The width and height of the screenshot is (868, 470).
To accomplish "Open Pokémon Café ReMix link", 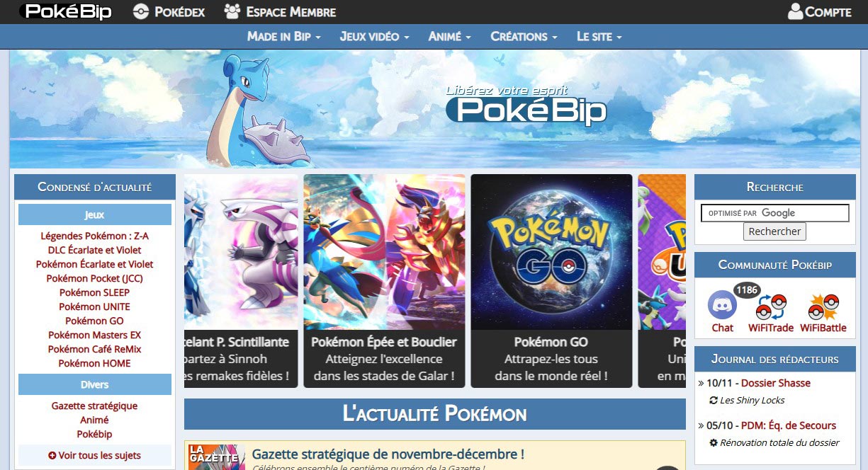I will tap(94, 349).
